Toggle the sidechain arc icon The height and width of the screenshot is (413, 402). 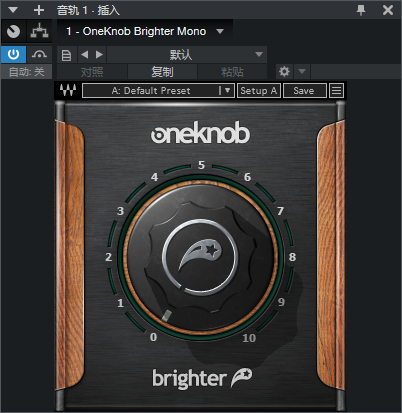point(39,54)
